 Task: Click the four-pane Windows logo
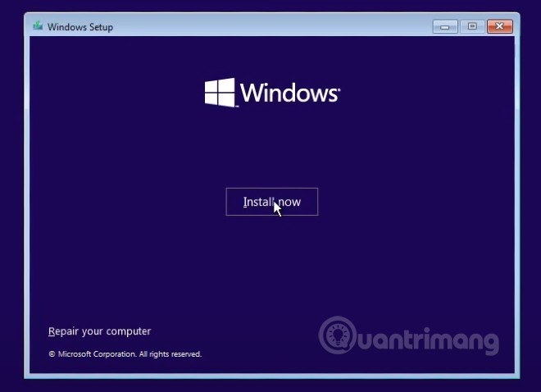pyautogui.click(x=219, y=92)
